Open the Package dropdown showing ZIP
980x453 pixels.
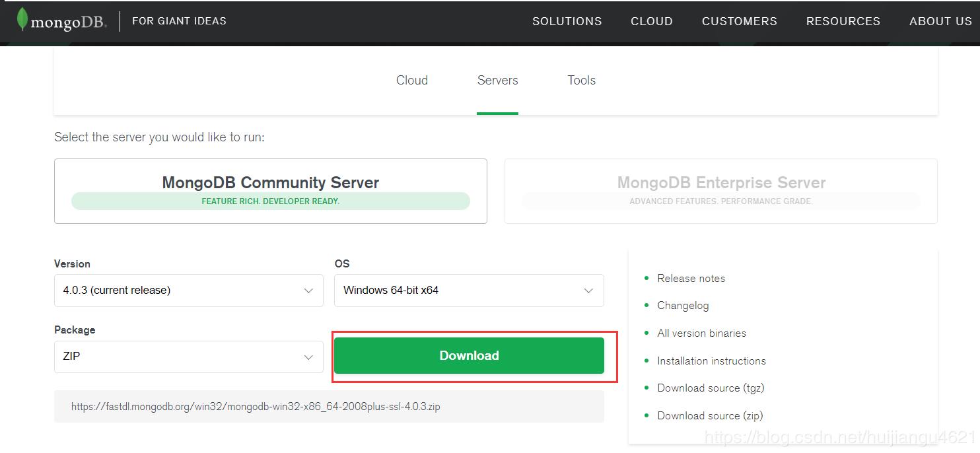pos(188,357)
